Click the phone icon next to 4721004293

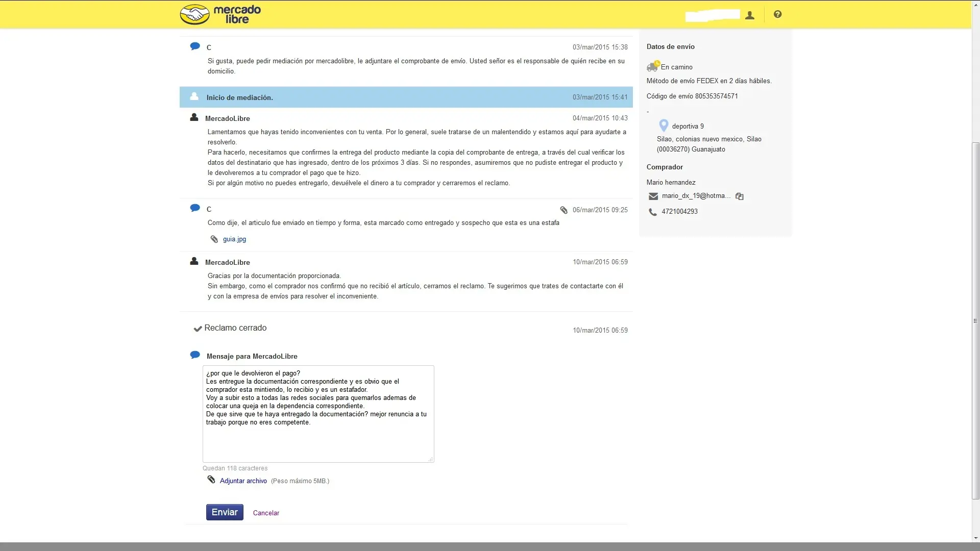(653, 212)
